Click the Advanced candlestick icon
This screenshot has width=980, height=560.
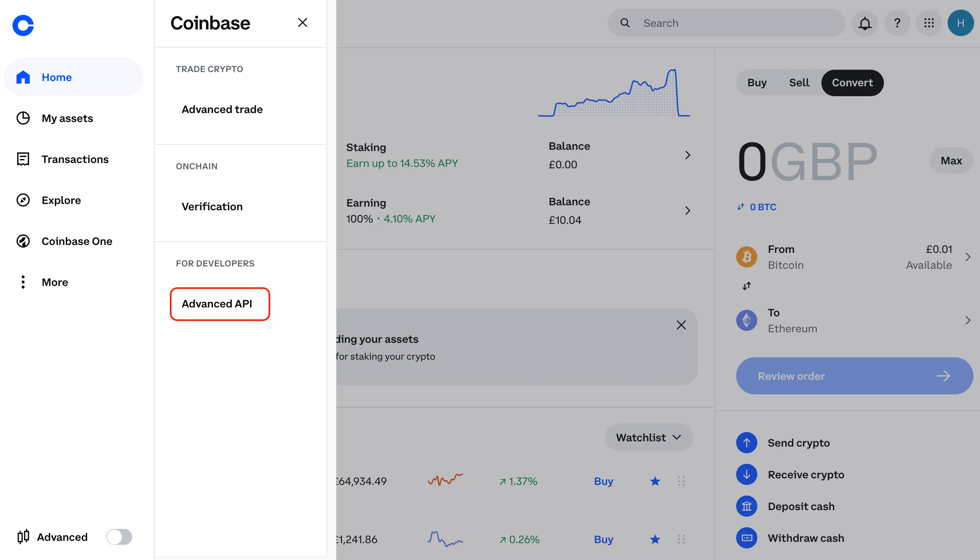23,536
